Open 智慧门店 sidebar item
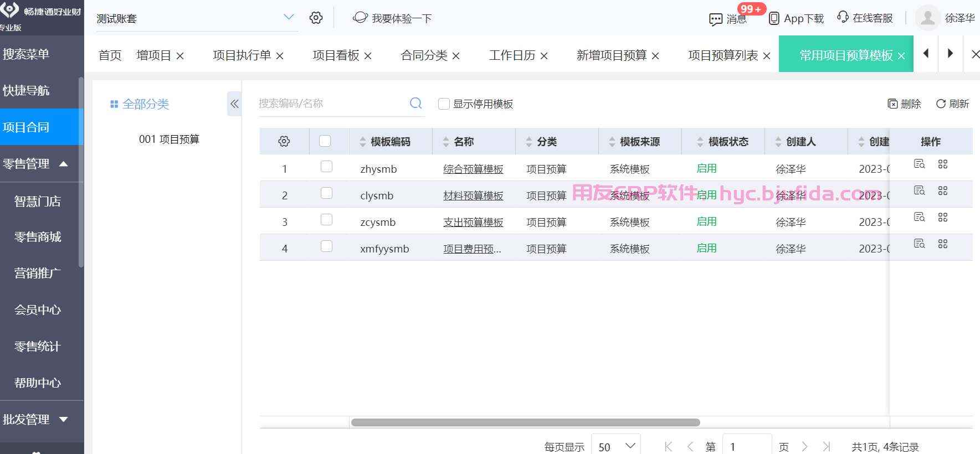The height and width of the screenshot is (454, 980). [x=38, y=202]
